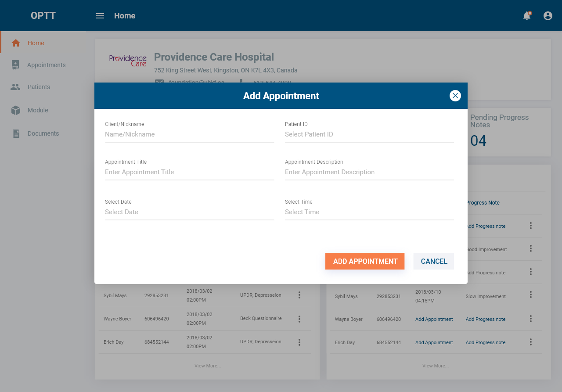This screenshot has height=392, width=562.
Task: Click the Patients sidebar icon
Action: (x=16, y=87)
